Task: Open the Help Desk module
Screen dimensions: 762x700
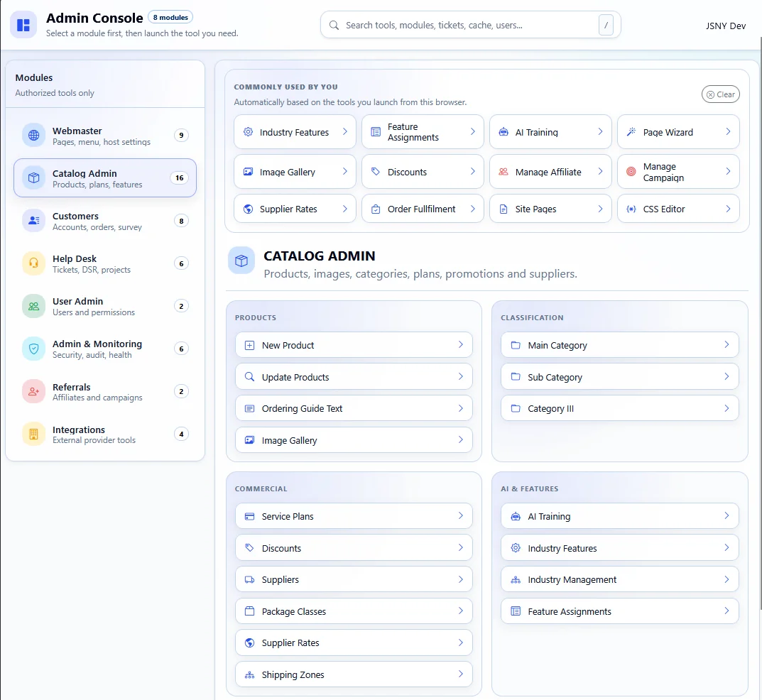Action: click(x=105, y=263)
